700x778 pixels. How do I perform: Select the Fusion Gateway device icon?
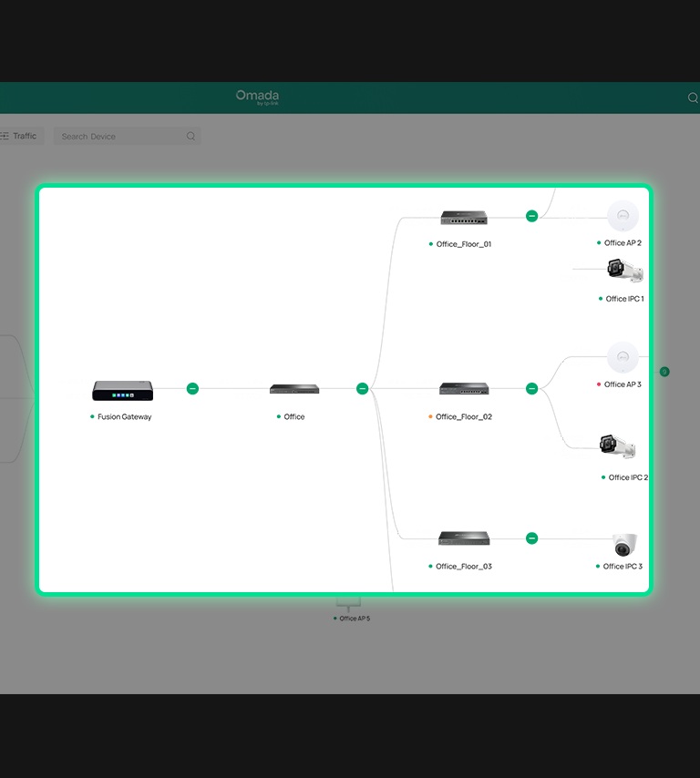(123, 391)
